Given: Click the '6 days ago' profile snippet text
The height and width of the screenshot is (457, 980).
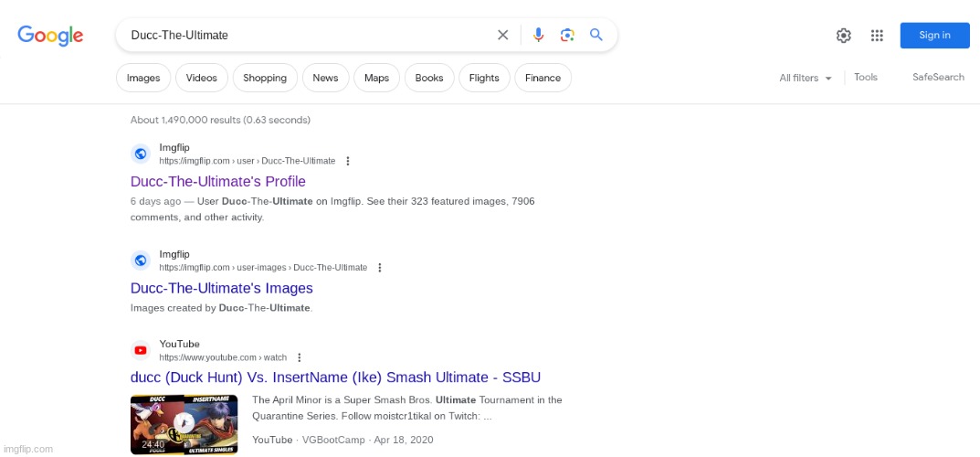Looking at the screenshot, I should [x=332, y=209].
